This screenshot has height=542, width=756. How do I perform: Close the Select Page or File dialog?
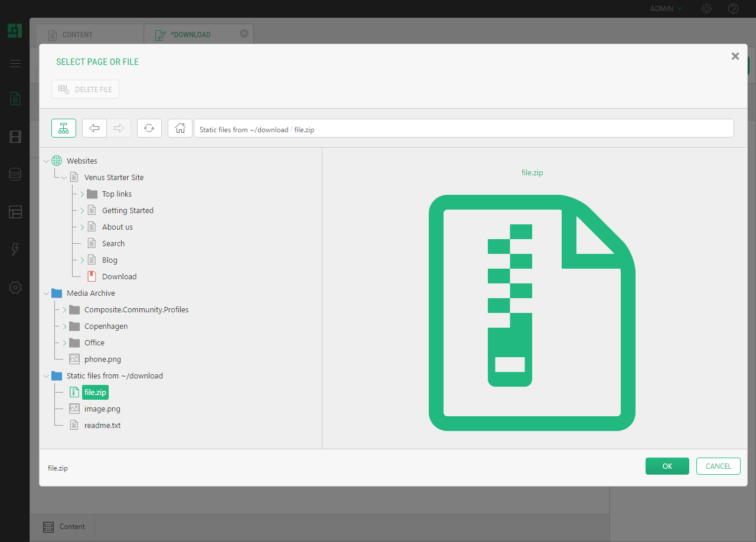pos(735,56)
